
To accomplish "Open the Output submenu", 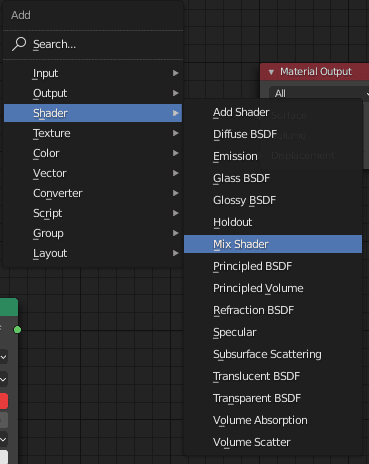I will click(x=93, y=93).
